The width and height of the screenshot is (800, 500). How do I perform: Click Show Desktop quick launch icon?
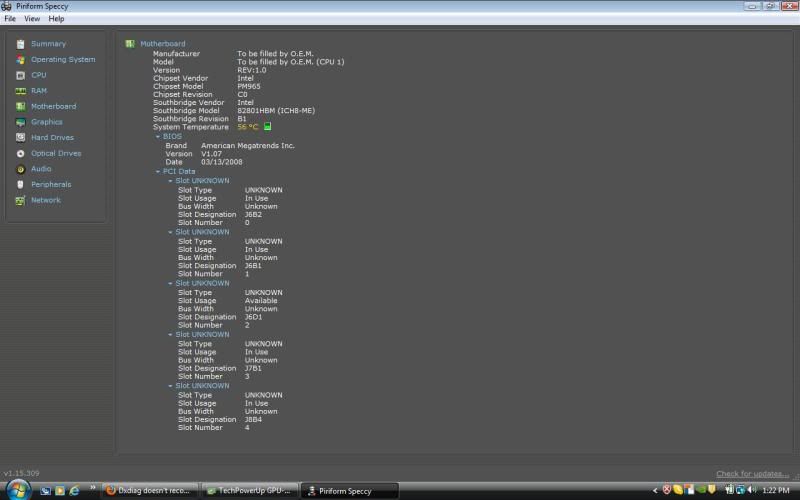tap(45, 491)
